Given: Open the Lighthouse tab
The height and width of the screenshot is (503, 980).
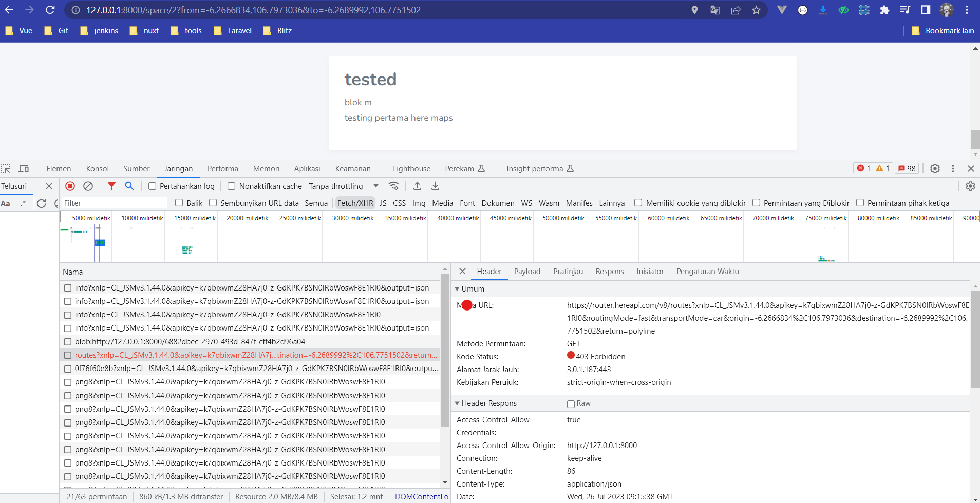Looking at the screenshot, I should click(x=411, y=169).
